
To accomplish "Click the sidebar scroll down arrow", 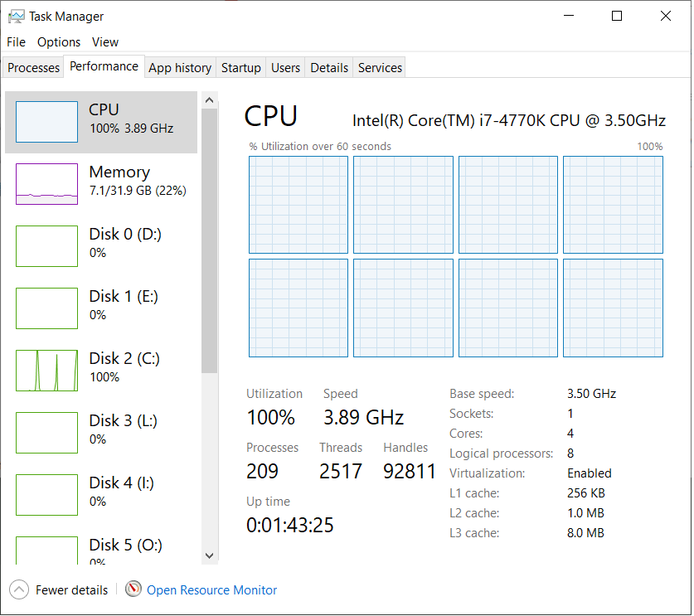I will tap(210, 556).
